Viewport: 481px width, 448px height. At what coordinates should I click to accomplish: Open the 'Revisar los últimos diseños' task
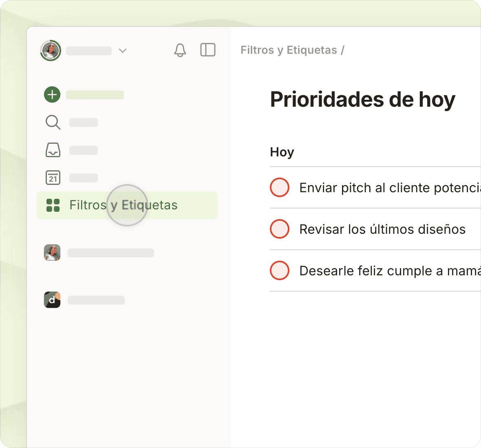382,229
